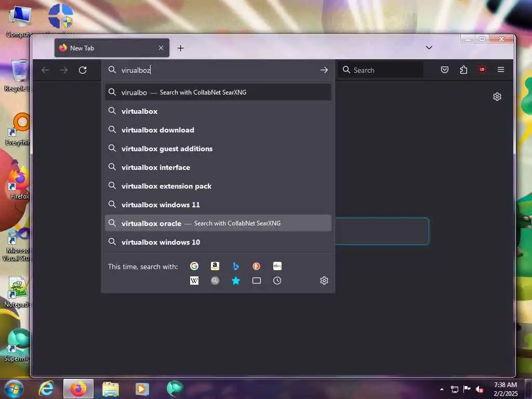The width and height of the screenshot is (532, 399).
Task: Search in History clock icon
Action: 277,281
